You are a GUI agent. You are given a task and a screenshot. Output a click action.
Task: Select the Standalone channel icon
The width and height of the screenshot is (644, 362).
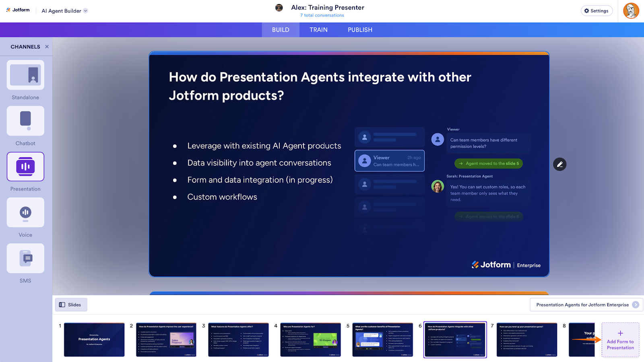click(x=25, y=75)
